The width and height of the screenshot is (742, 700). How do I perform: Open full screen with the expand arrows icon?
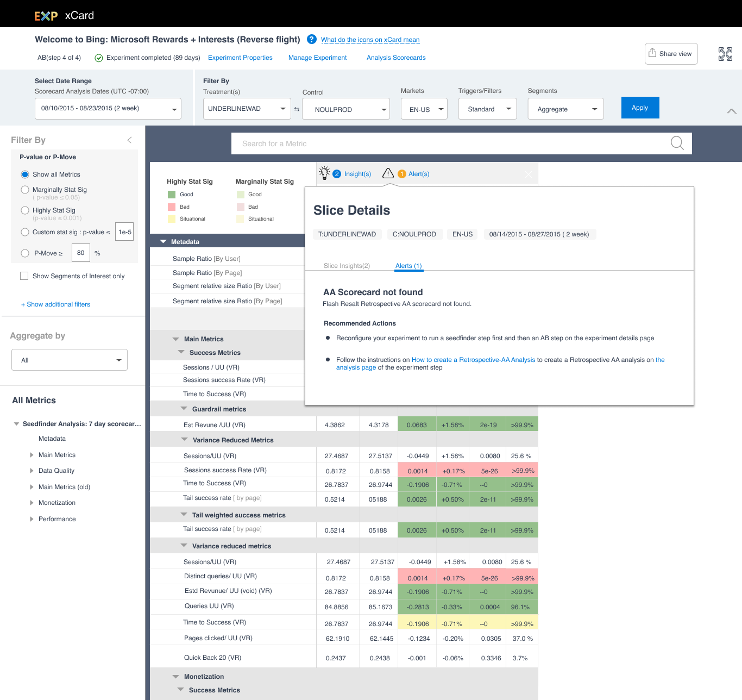click(725, 53)
